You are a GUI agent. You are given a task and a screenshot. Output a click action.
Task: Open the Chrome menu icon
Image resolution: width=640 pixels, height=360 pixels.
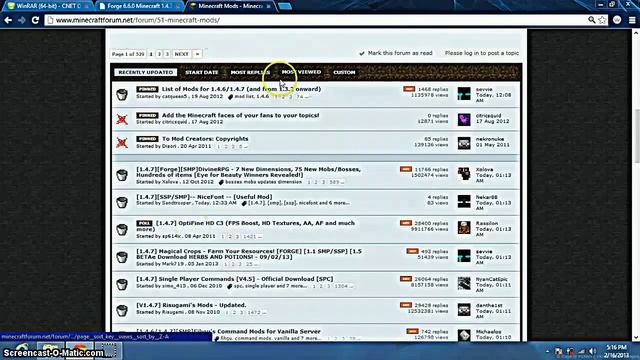(632, 20)
